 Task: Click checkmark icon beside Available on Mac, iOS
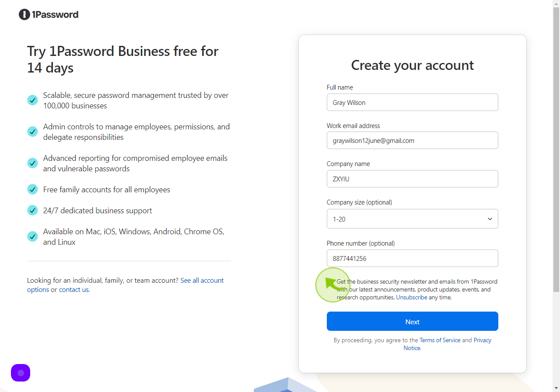pyautogui.click(x=33, y=236)
